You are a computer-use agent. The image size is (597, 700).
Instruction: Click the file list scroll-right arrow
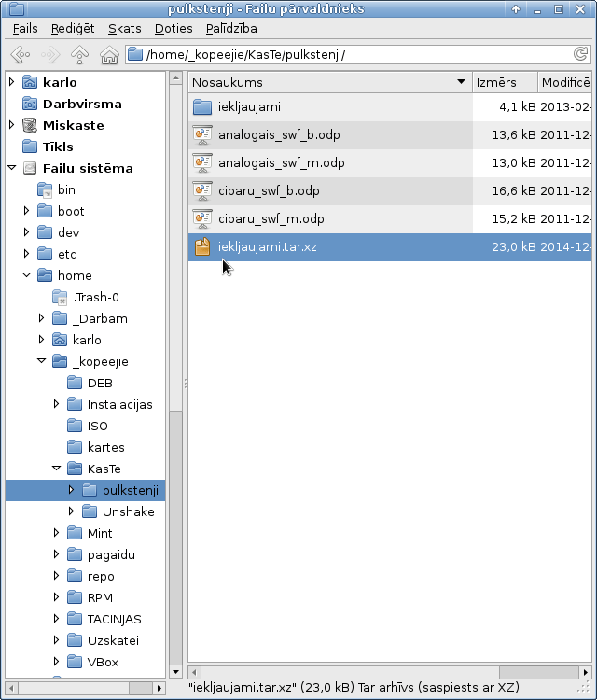tap(586, 672)
